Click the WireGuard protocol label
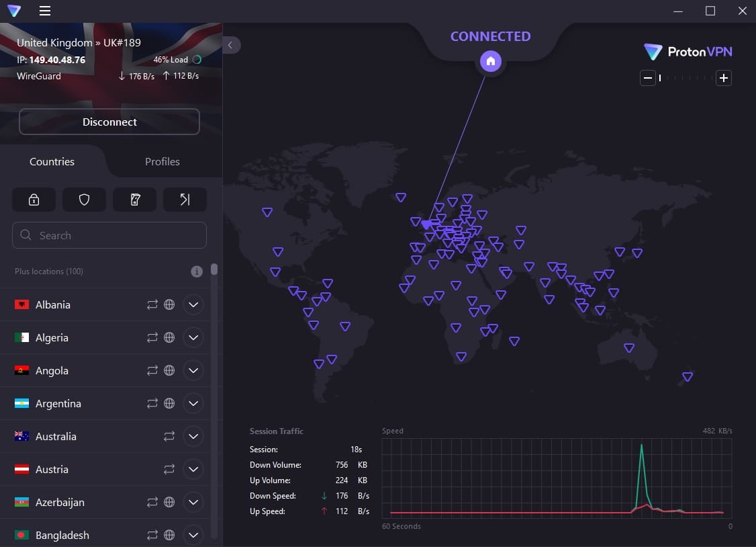 [39, 76]
